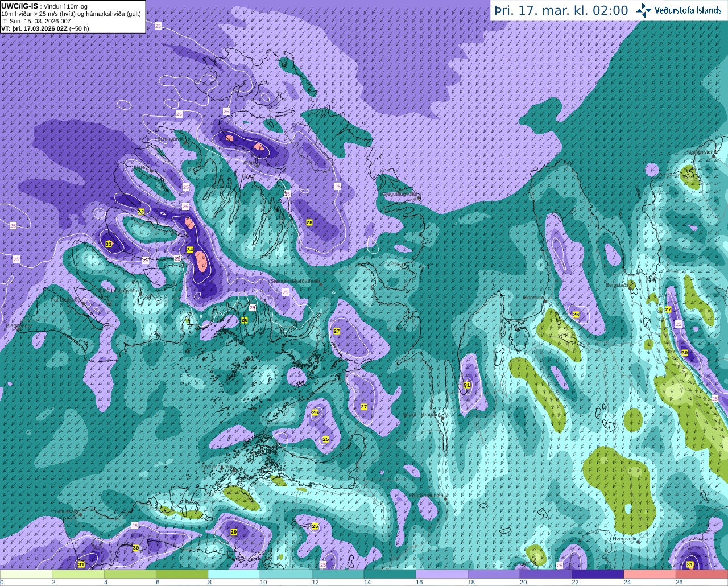
Task: Pick the teal 12–14 legend swatch
Action: pyautogui.click(x=338, y=574)
